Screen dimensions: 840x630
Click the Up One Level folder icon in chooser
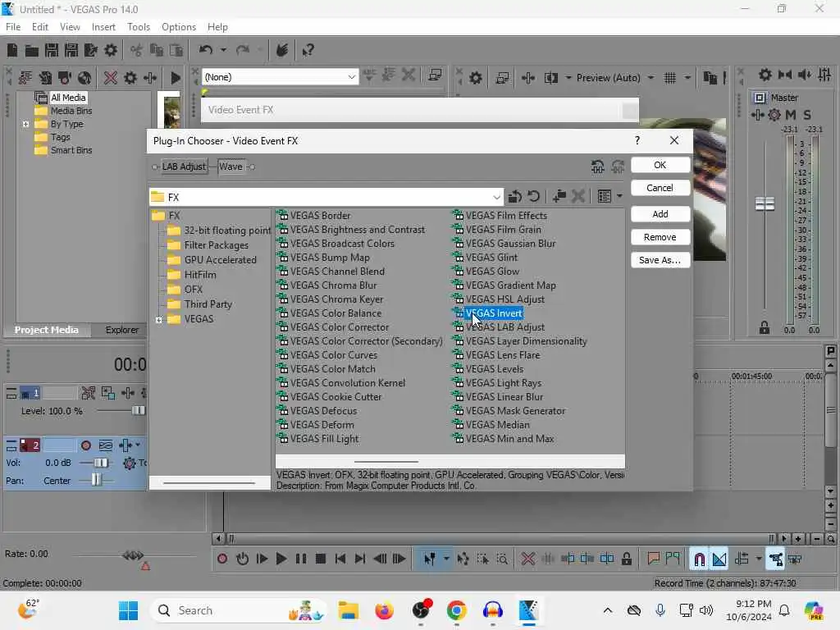[x=515, y=197]
